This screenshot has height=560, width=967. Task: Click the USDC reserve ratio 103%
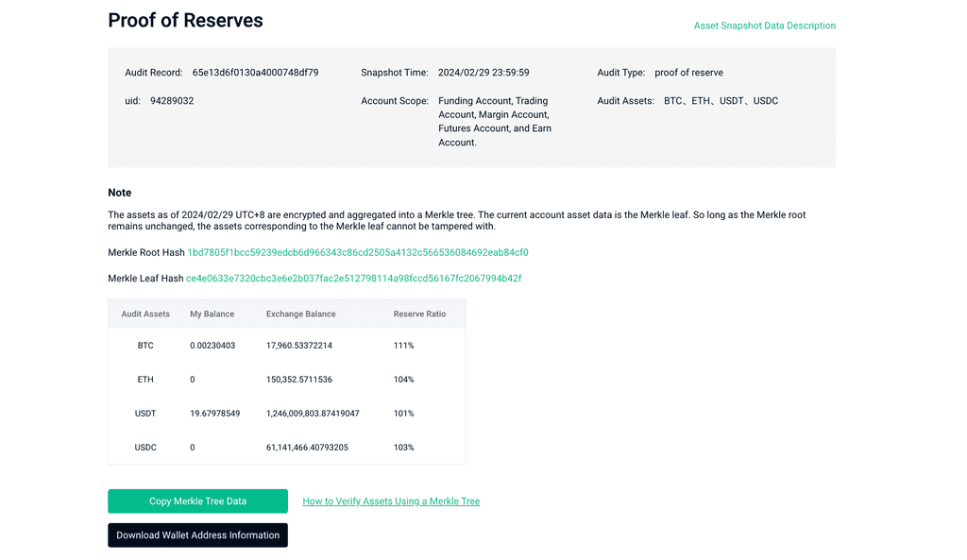point(403,447)
